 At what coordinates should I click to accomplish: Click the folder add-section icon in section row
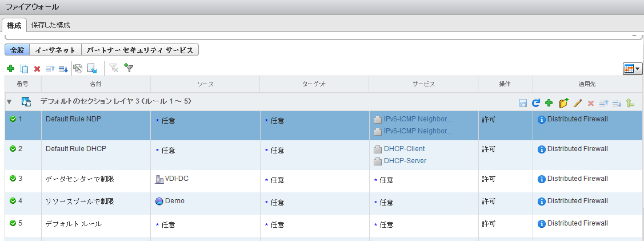564,103
